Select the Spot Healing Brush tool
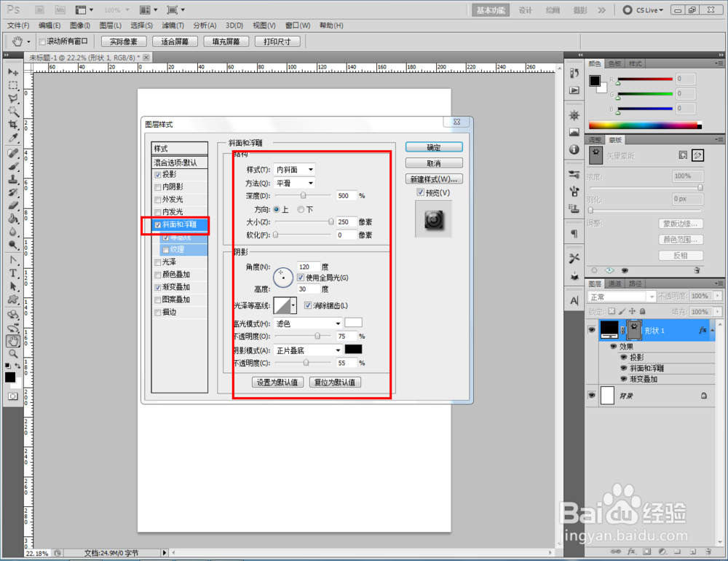The image size is (728, 561). (x=13, y=154)
